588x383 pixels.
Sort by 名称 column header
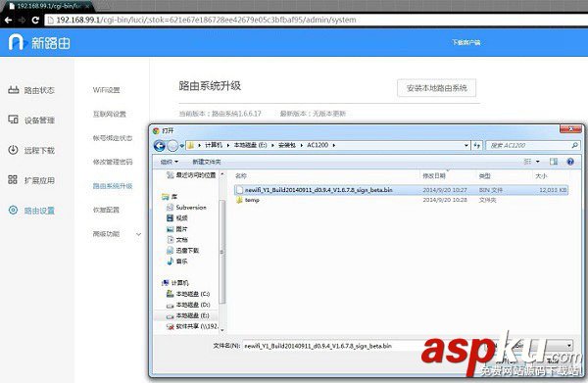(x=241, y=175)
